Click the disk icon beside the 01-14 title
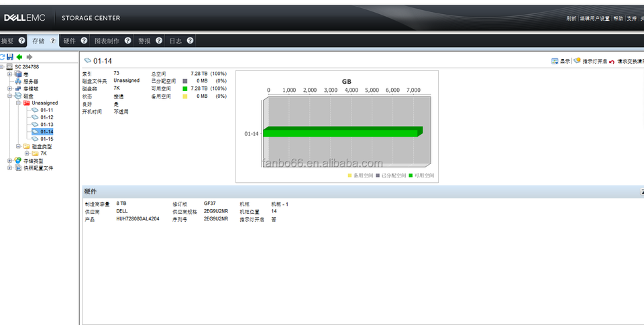Screen dimensions: 644x325 (87, 61)
